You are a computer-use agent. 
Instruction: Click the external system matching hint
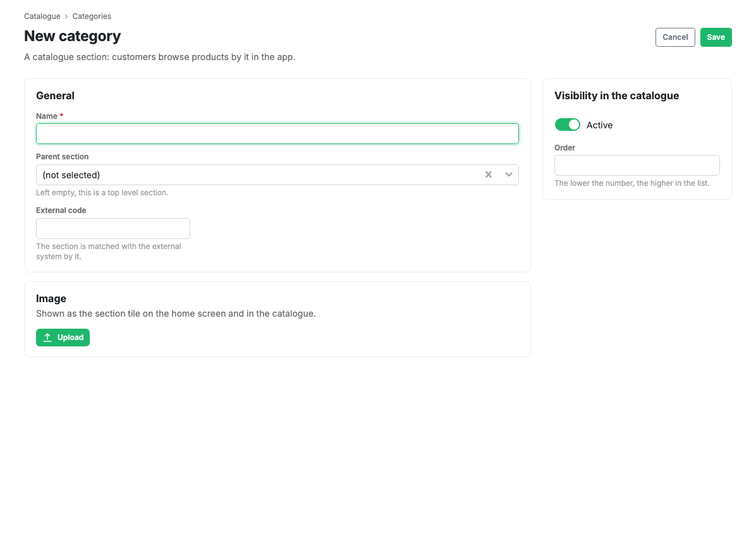[x=109, y=251]
